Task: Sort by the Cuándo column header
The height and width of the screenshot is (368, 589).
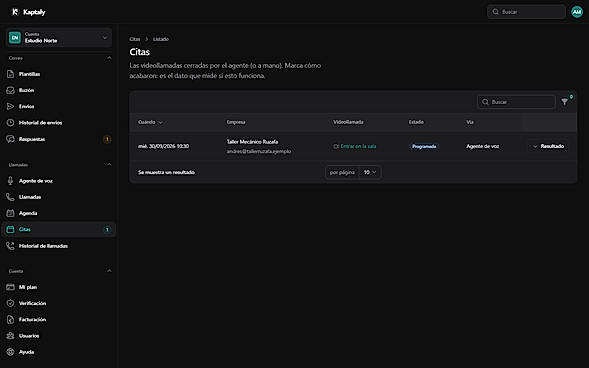Action: pos(150,122)
